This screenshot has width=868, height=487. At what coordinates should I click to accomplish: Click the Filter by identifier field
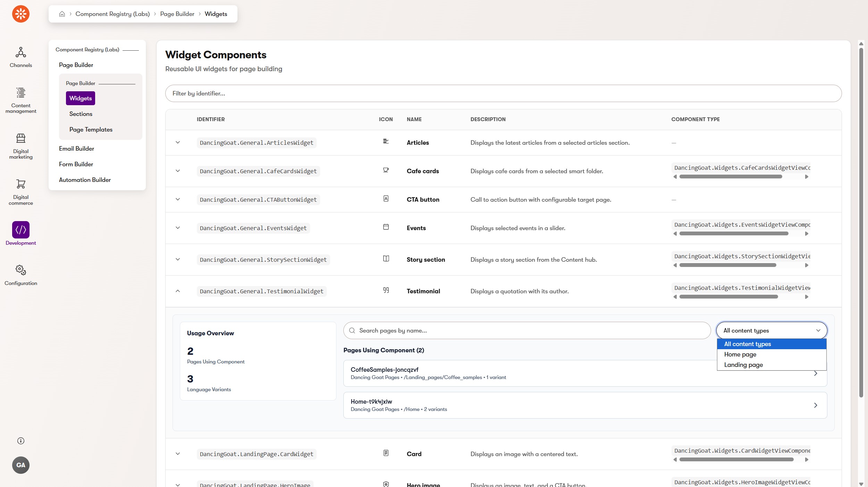[x=503, y=93]
